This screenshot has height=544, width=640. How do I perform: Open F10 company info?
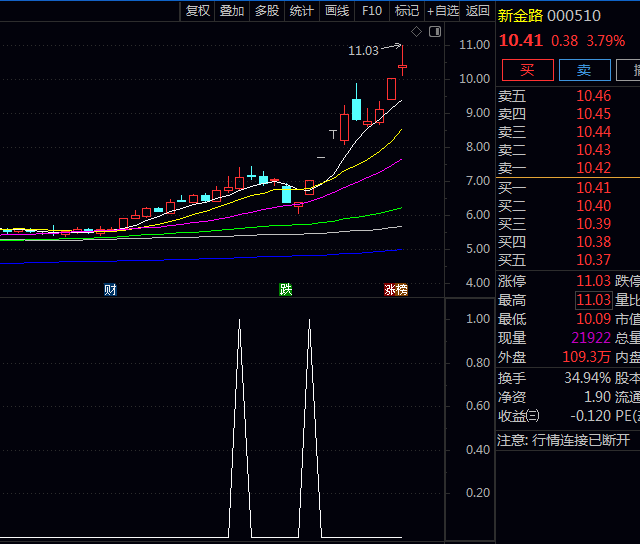point(372,11)
